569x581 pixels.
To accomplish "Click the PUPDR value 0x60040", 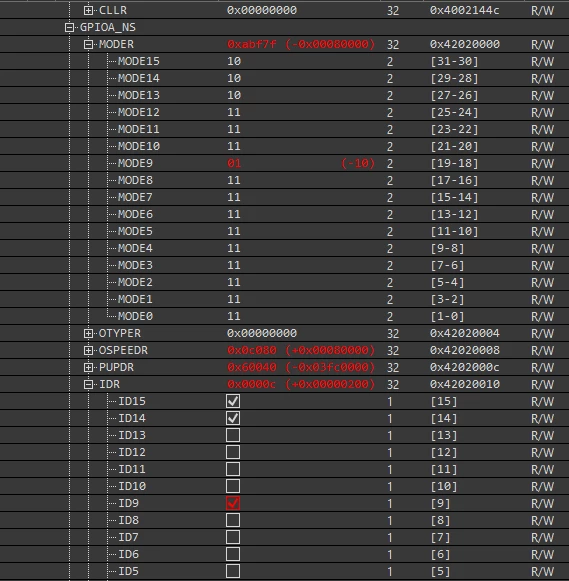I will pos(252,368).
